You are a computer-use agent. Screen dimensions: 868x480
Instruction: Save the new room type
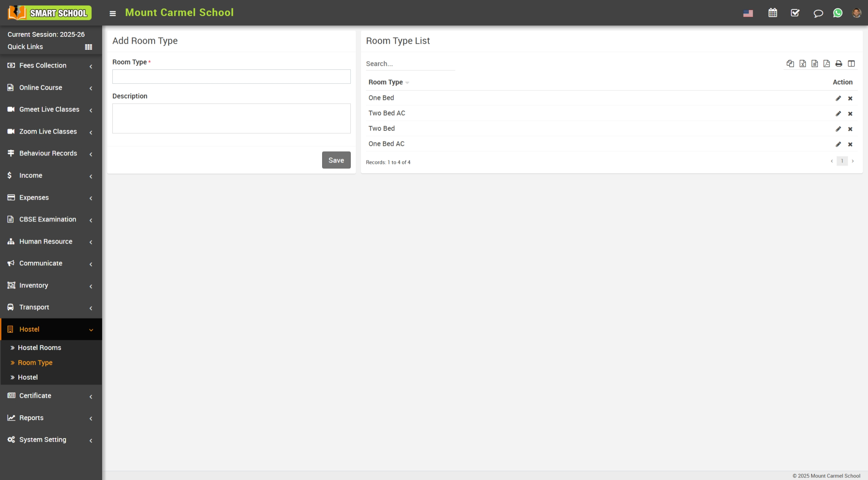(336, 160)
